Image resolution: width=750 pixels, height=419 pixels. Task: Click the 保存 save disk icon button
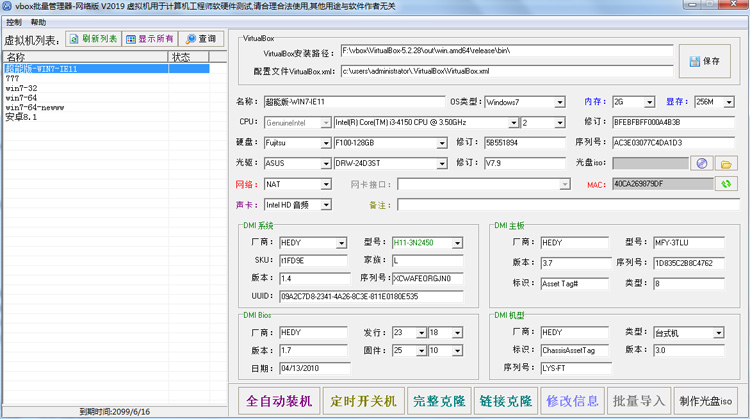pyautogui.click(x=705, y=61)
